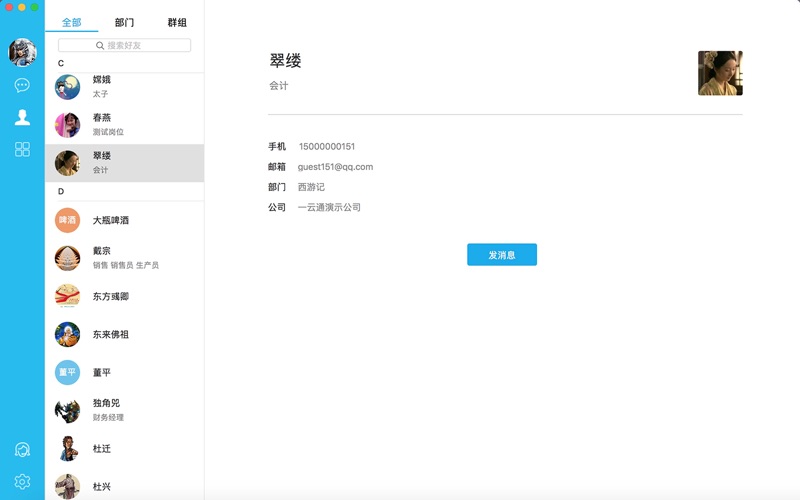Open customer service headset icon
This screenshot has width=800, height=500.
tap(22, 450)
